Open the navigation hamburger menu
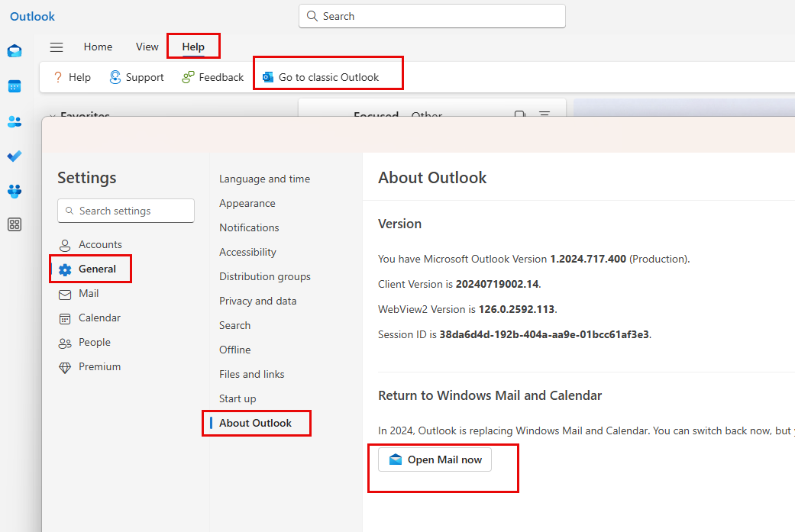Image resolution: width=795 pixels, height=532 pixels. pyautogui.click(x=57, y=47)
